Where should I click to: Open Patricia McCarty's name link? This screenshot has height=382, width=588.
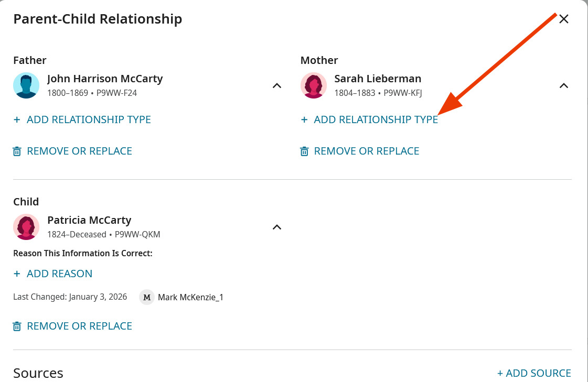[89, 220]
